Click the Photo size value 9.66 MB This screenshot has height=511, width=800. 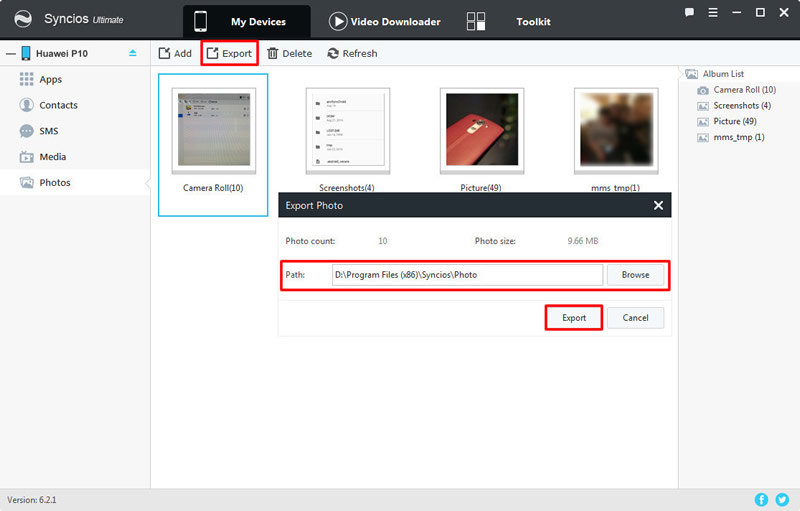click(583, 241)
